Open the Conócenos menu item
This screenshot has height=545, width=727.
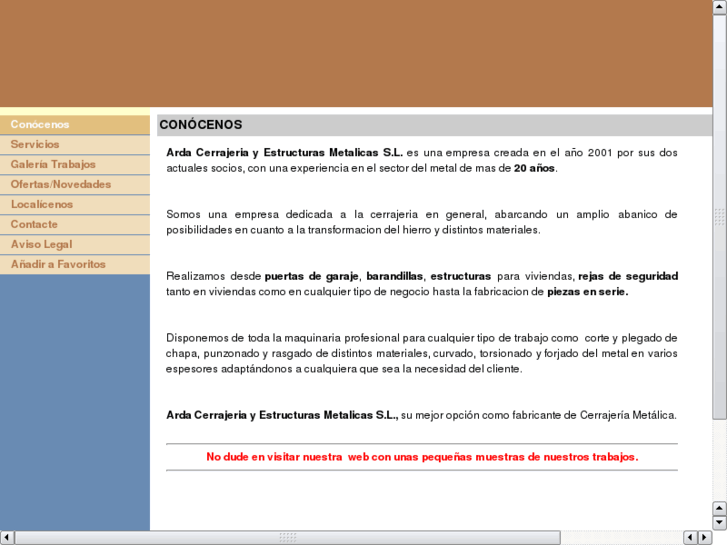pyautogui.click(x=75, y=124)
